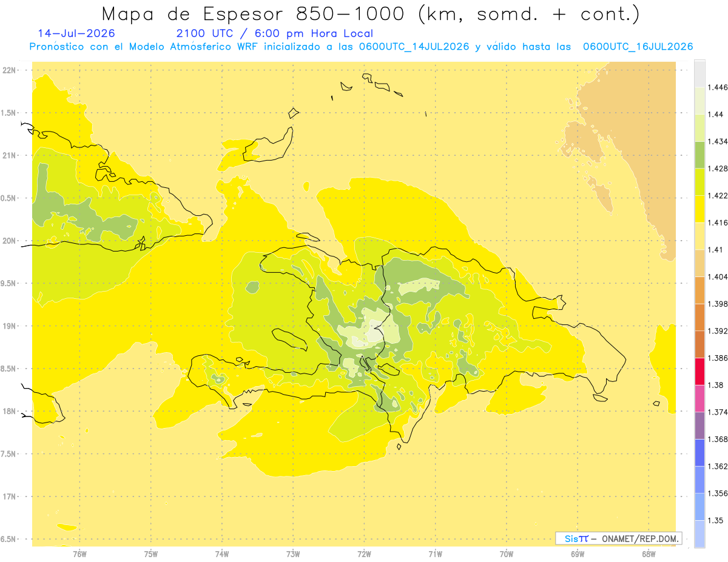728x562 pixels.
Task: Select the legend value "1.416"
Action: tap(718, 222)
